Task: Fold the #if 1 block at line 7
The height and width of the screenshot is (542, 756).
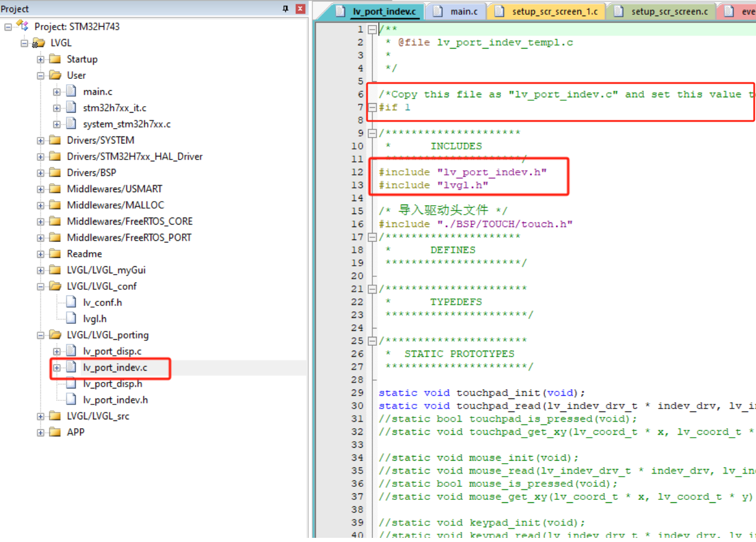Action: click(x=372, y=107)
